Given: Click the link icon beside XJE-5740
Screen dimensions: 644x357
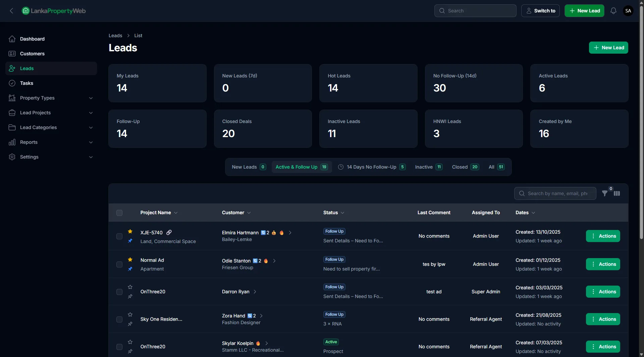Looking at the screenshot, I should click(x=169, y=232).
